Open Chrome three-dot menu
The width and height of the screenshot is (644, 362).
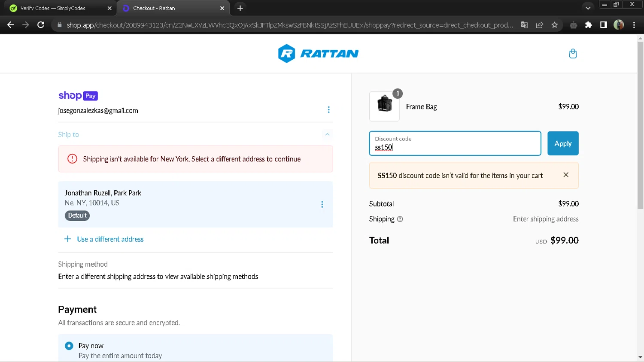click(x=634, y=25)
